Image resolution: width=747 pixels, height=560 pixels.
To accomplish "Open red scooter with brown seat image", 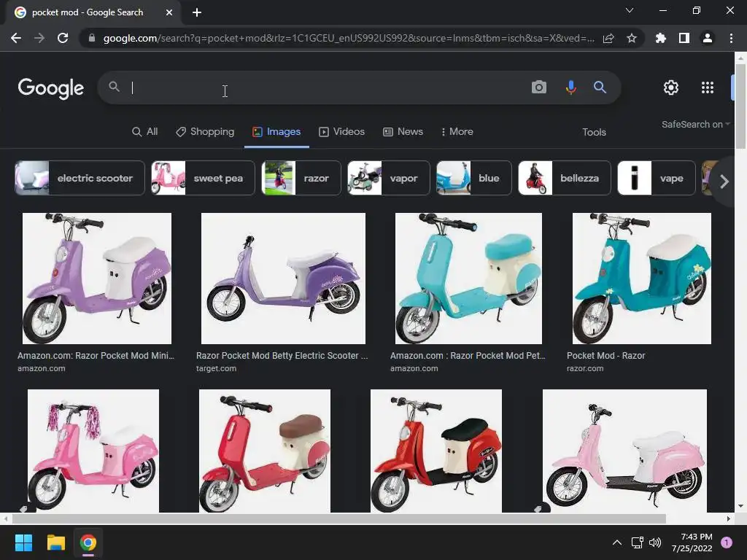I will (x=264, y=451).
